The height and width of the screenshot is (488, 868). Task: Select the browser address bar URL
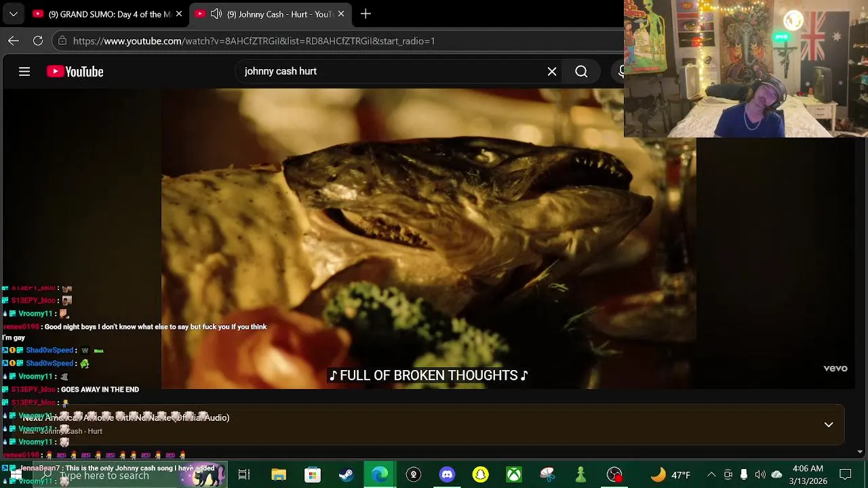254,41
